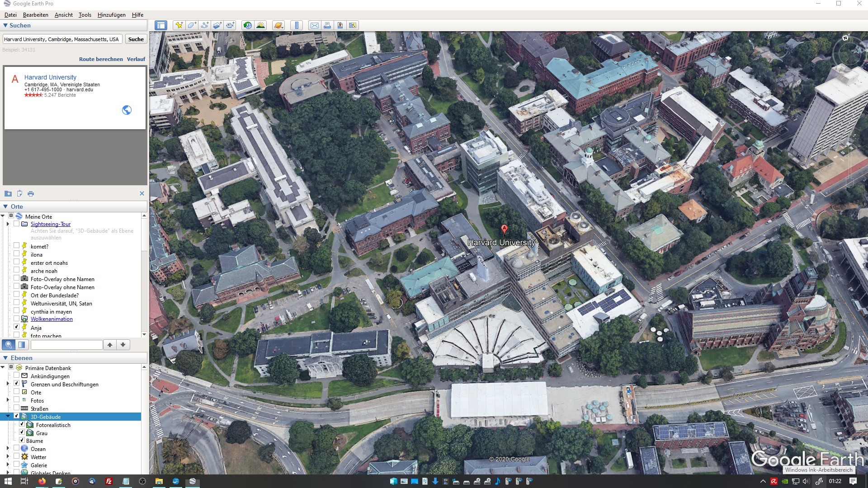Image resolution: width=868 pixels, height=488 pixels.
Task: Open the Sightseeing-Tour link
Action: [x=51, y=224]
